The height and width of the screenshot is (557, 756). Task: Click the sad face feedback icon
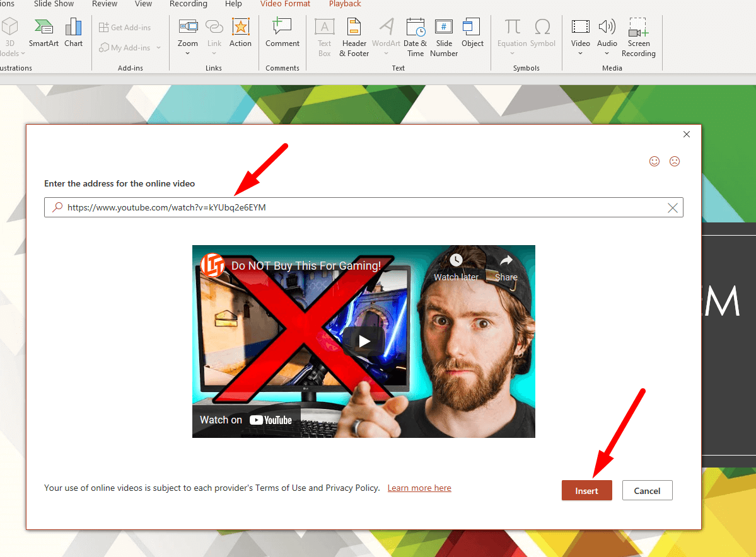(x=675, y=161)
